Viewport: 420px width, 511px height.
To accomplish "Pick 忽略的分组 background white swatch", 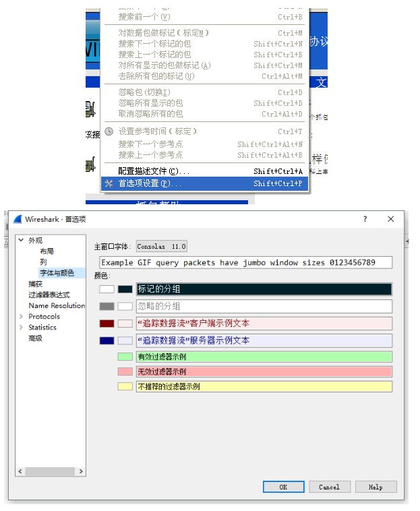I will (x=125, y=306).
